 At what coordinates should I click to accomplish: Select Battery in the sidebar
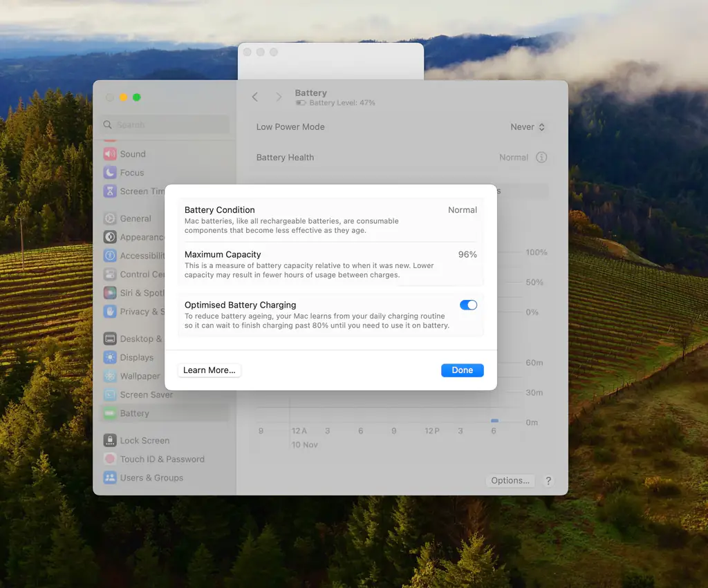coord(134,413)
